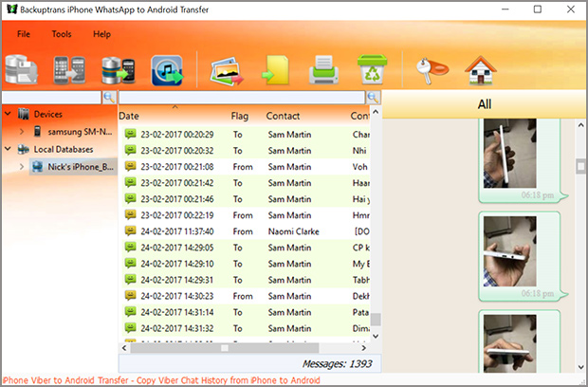Click the search icon beside the message filter field

tap(373, 98)
